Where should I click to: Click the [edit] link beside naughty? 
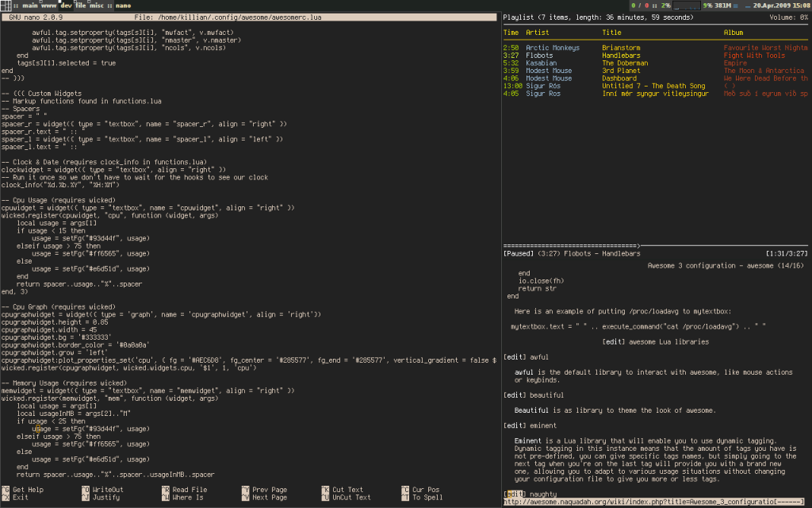point(514,494)
